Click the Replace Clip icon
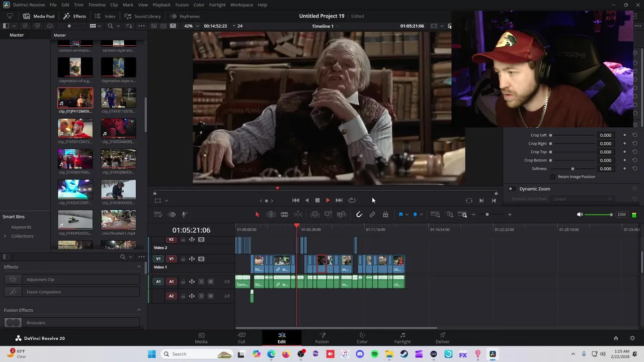The image size is (644, 362). pyautogui.click(x=342, y=215)
